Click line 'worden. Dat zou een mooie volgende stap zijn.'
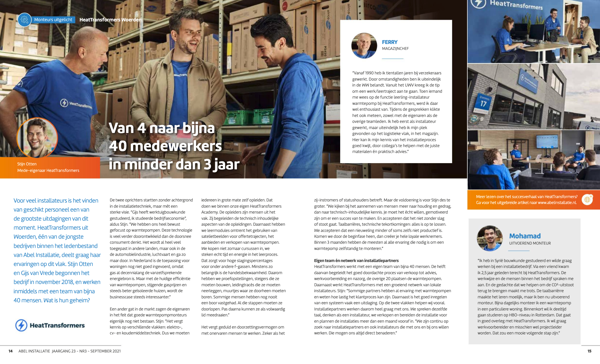The width and height of the screenshot is (600, 364). 518,333
